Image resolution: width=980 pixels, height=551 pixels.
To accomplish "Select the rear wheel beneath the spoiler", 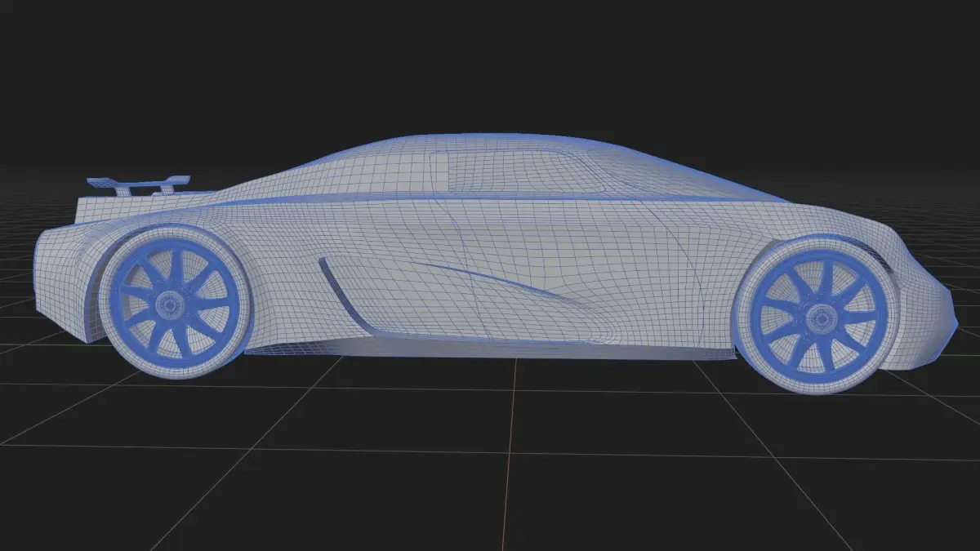I will click(x=175, y=304).
